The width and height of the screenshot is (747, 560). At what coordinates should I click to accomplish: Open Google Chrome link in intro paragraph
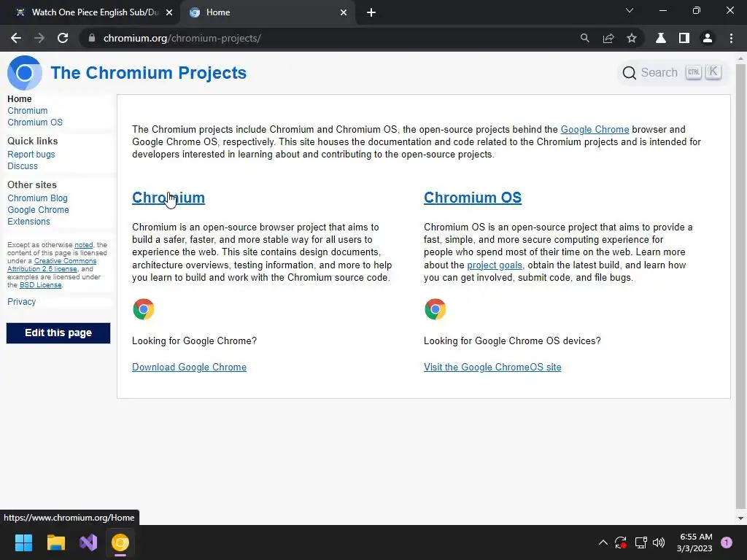pos(595,130)
